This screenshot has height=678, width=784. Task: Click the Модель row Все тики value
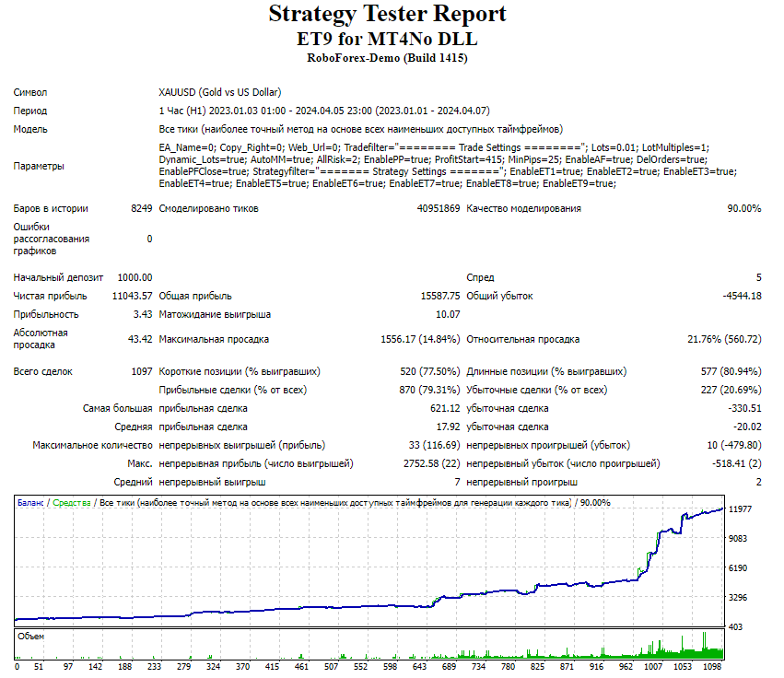tap(360, 130)
